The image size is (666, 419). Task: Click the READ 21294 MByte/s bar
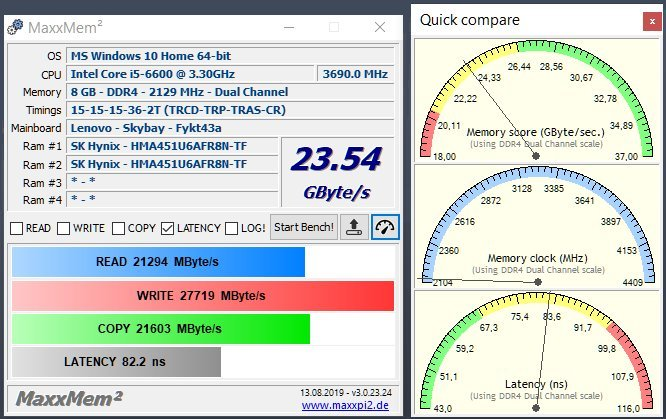[158, 262]
